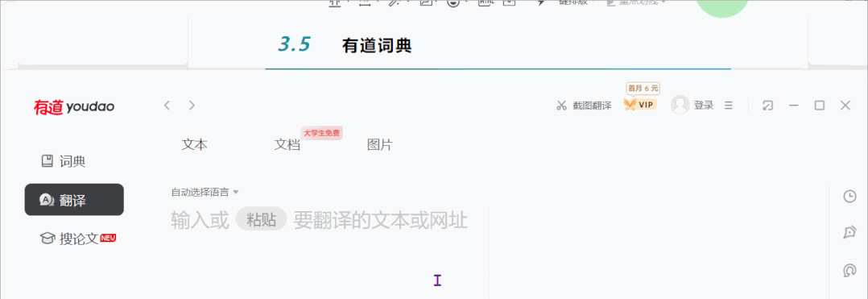Open the three-line hamburger menu

click(x=729, y=106)
